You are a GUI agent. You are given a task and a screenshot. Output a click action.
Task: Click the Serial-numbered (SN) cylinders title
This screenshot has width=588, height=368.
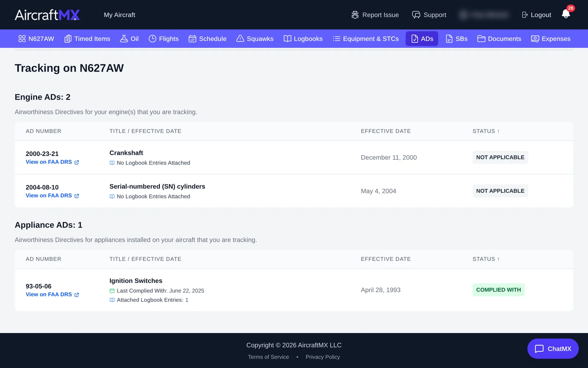pos(157,187)
